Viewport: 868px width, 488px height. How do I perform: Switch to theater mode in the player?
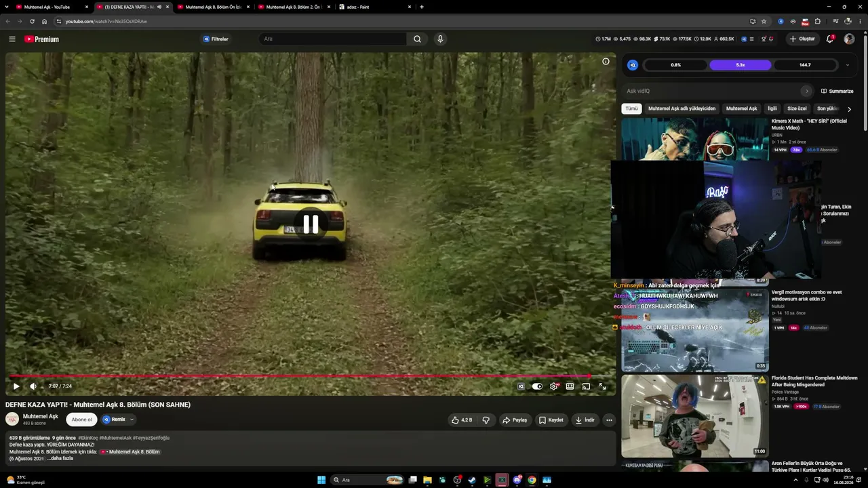tap(570, 386)
